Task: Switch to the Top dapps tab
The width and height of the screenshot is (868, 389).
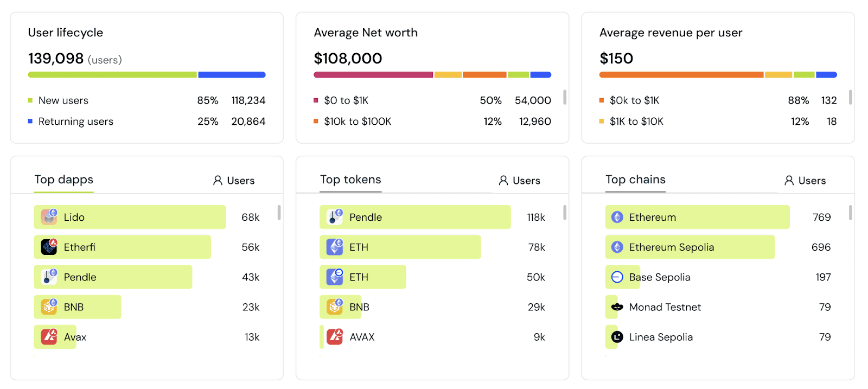Action: click(64, 180)
